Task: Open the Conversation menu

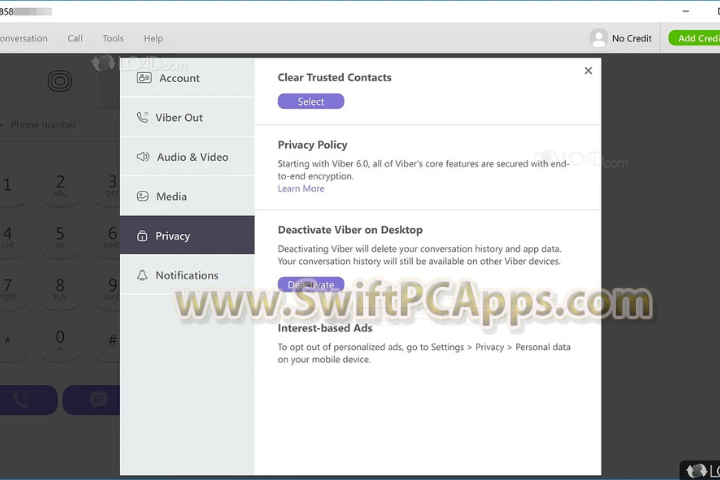Action: pos(23,39)
